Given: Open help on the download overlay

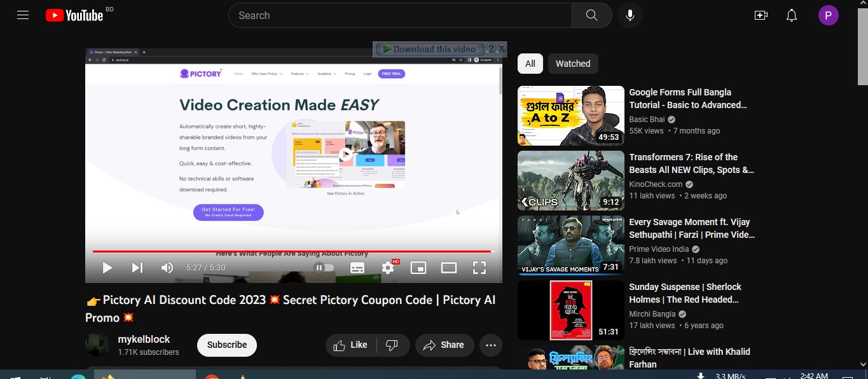Looking at the screenshot, I should click(490, 49).
